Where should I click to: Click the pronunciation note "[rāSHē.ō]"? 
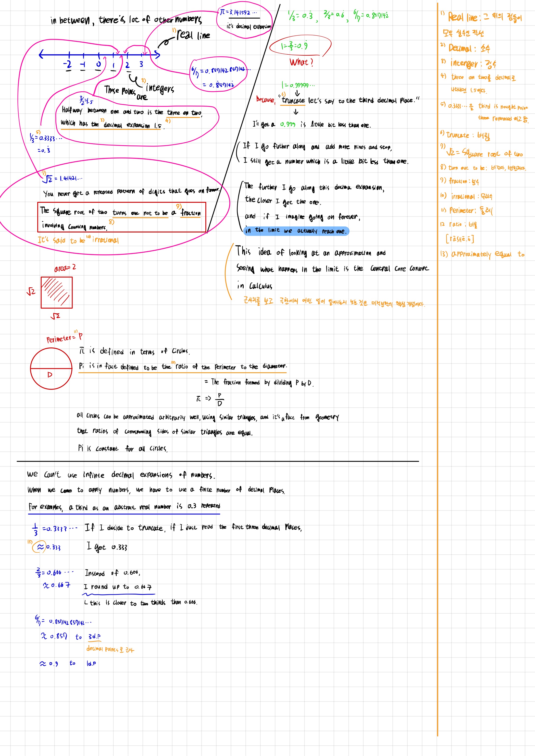(x=460, y=238)
